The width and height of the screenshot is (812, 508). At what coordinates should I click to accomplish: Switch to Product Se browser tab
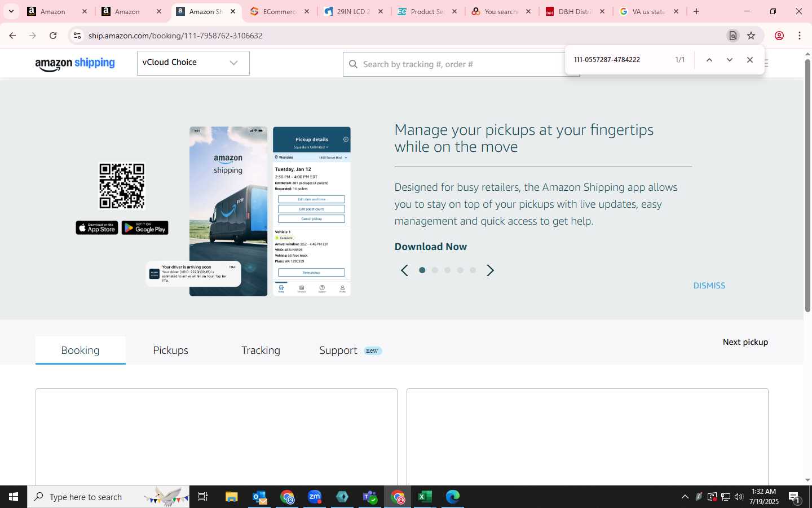427,11
